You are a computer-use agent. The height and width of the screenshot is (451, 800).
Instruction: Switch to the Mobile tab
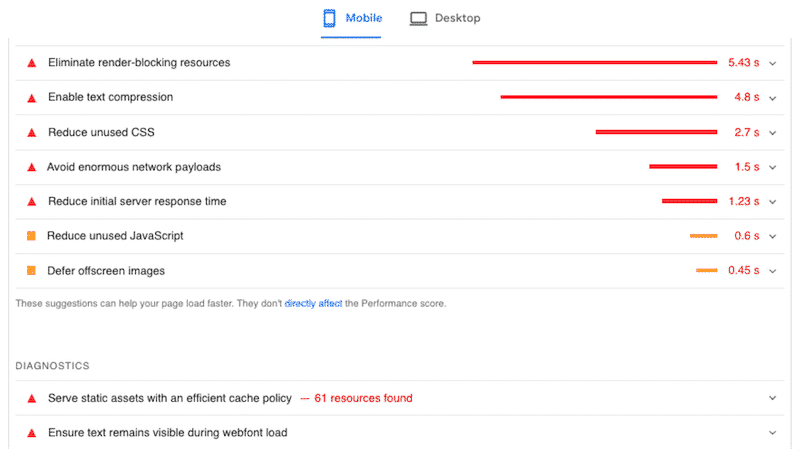pyautogui.click(x=351, y=18)
